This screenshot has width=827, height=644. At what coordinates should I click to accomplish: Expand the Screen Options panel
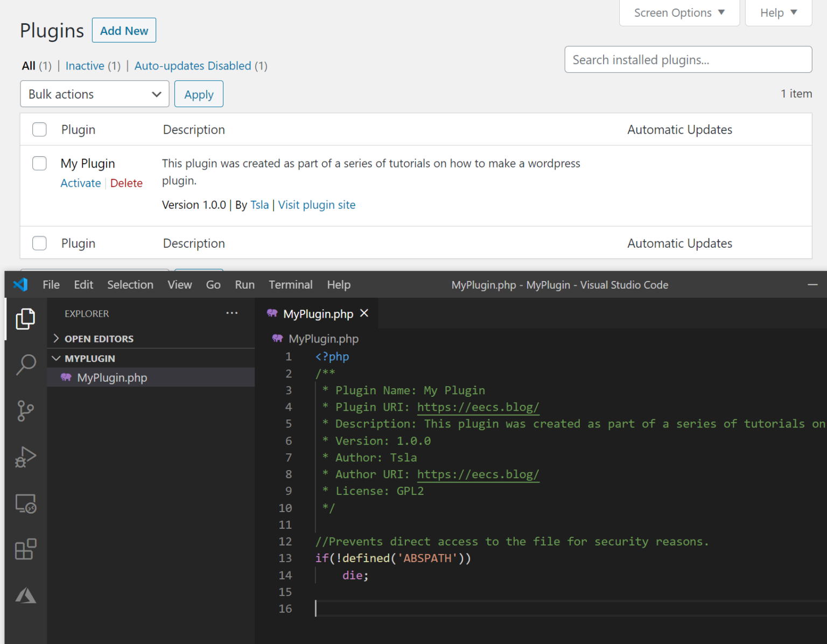679,13
